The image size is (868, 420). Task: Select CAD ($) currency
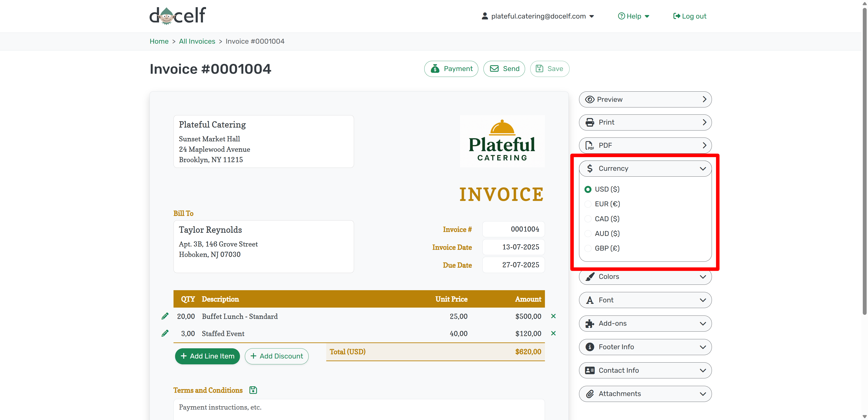(x=588, y=219)
